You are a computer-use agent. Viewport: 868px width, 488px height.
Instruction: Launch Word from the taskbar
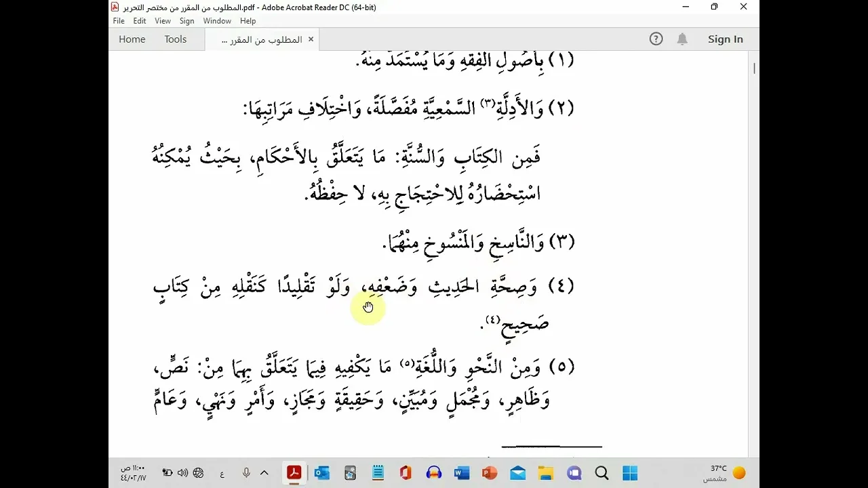coord(462,472)
